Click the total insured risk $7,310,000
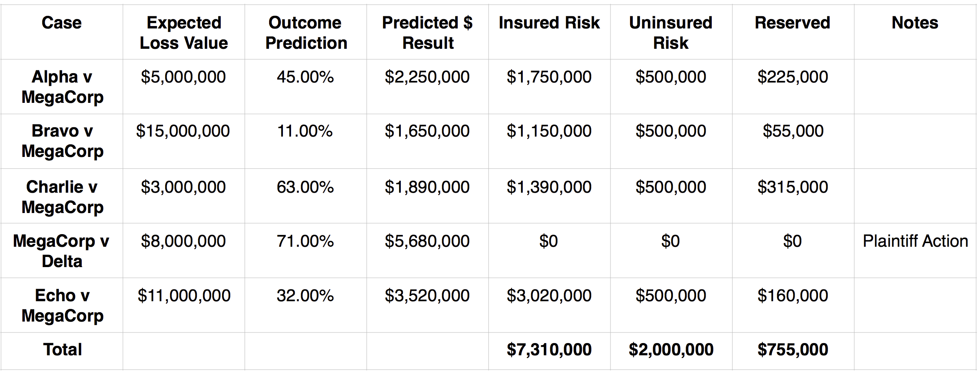 (x=549, y=350)
